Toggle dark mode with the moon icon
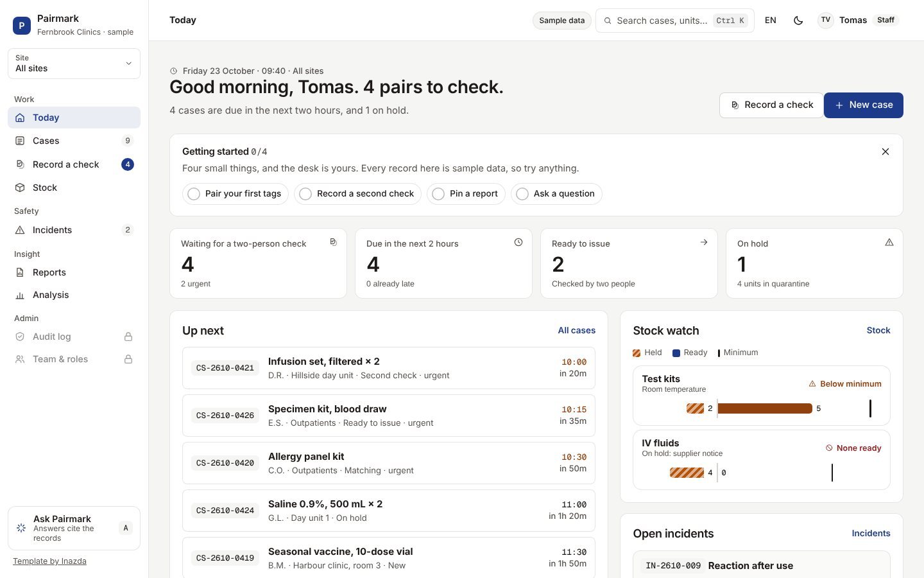This screenshot has width=924, height=578. (x=798, y=21)
